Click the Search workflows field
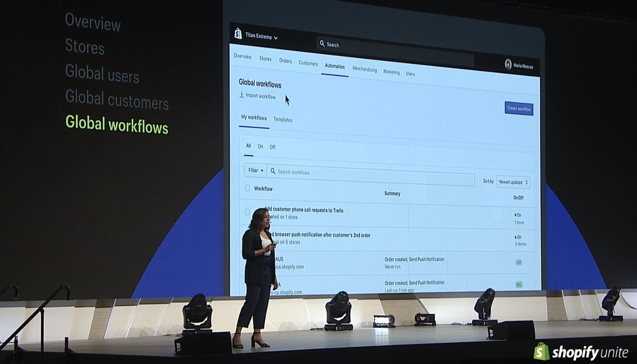 371,175
